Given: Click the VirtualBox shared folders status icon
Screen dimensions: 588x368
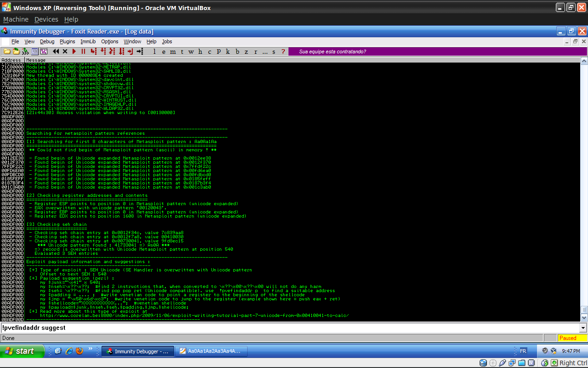Looking at the screenshot, I should (x=521, y=363).
